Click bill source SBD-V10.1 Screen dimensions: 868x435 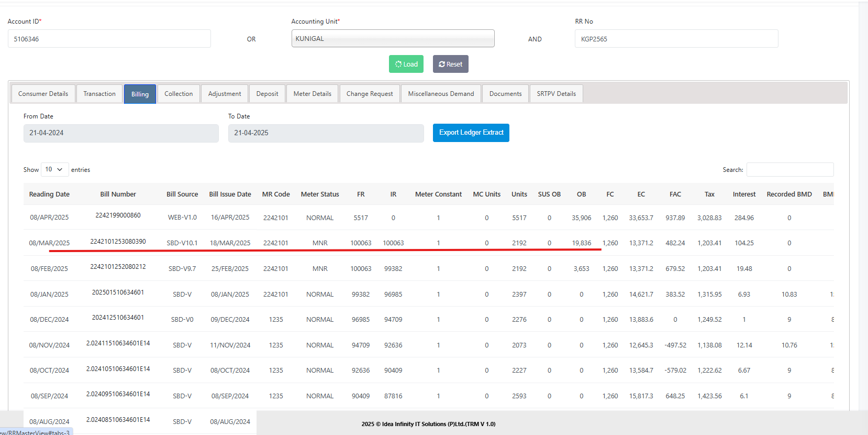(x=182, y=243)
